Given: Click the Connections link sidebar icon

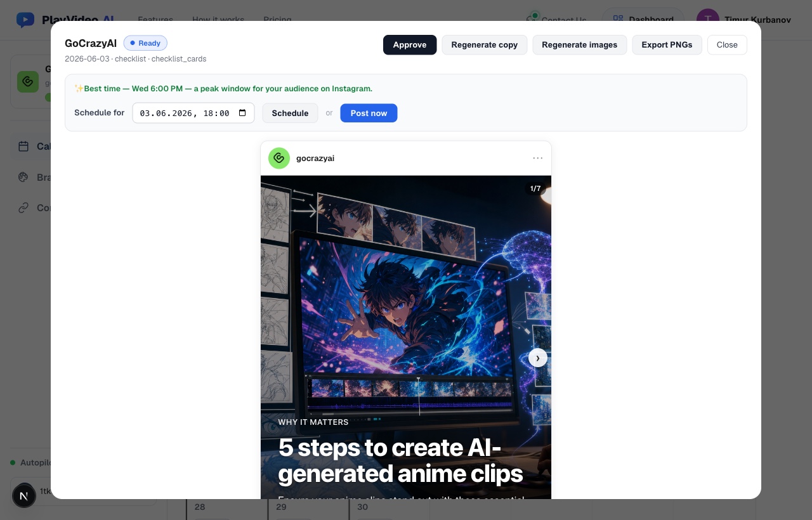Looking at the screenshot, I should 23,207.
